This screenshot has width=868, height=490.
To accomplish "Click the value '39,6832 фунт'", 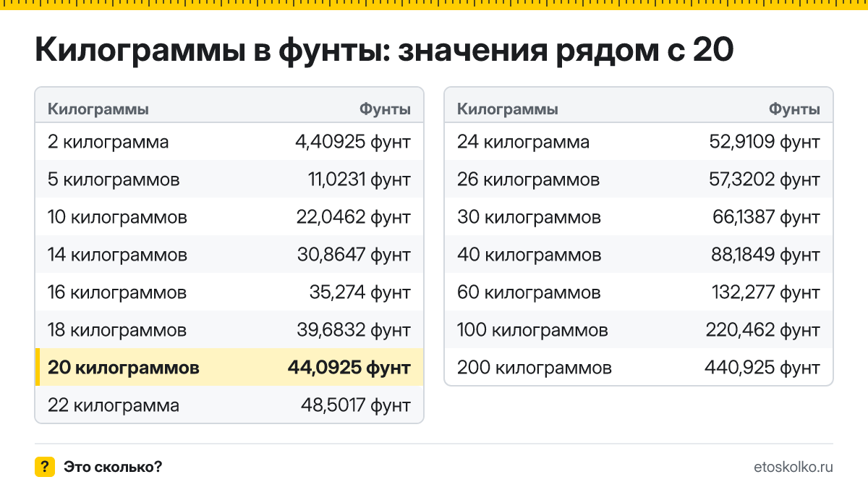I will click(x=354, y=330).
